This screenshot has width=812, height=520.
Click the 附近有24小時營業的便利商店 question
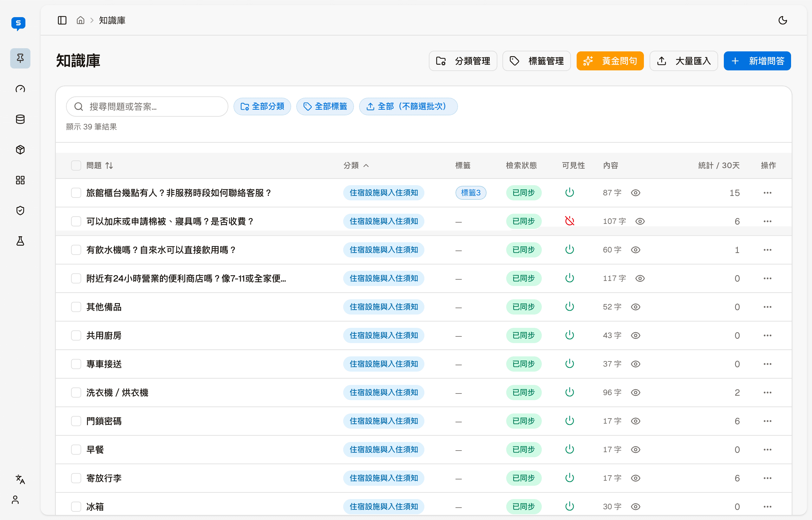point(186,279)
